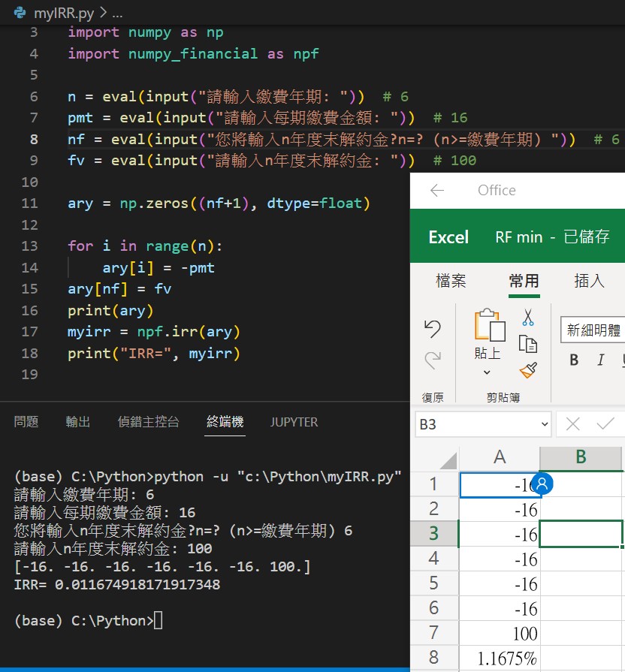The width and height of the screenshot is (625, 672).
Task: Toggle Bold formatting for cell B3
Action: (573, 360)
